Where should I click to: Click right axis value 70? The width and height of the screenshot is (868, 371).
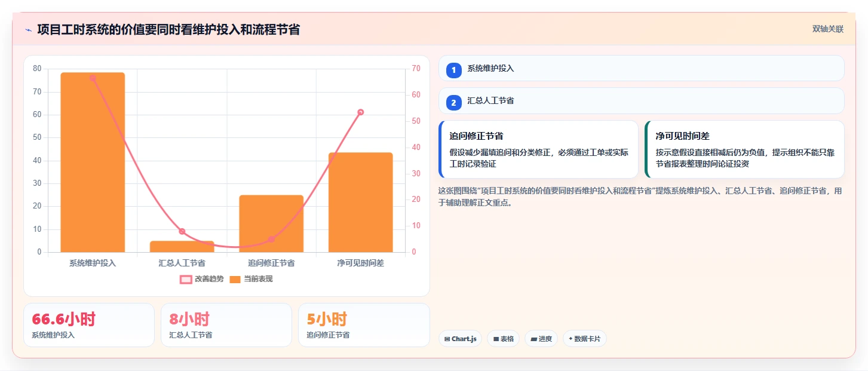pyautogui.click(x=416, y=69)
